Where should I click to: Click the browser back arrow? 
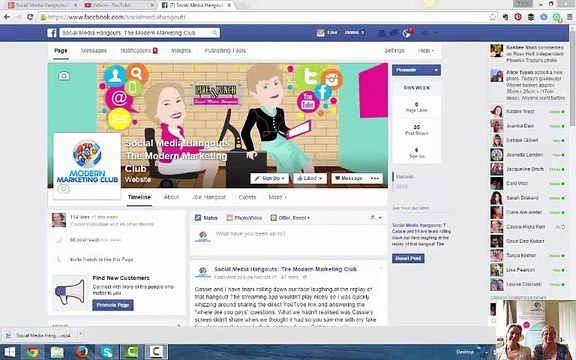7,17
